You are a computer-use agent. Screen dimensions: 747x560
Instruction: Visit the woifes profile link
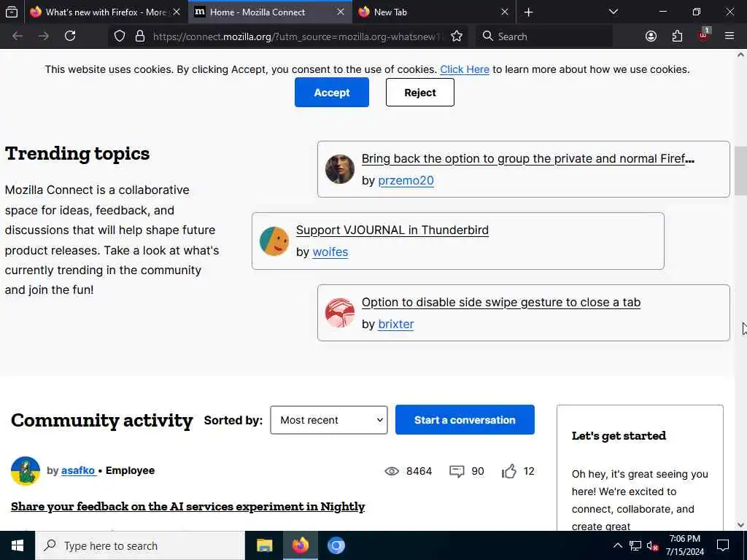pos(330,252)
